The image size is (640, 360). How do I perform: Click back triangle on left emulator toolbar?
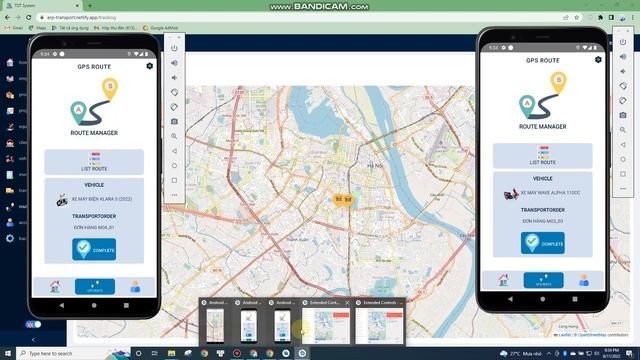pos(174,151)
